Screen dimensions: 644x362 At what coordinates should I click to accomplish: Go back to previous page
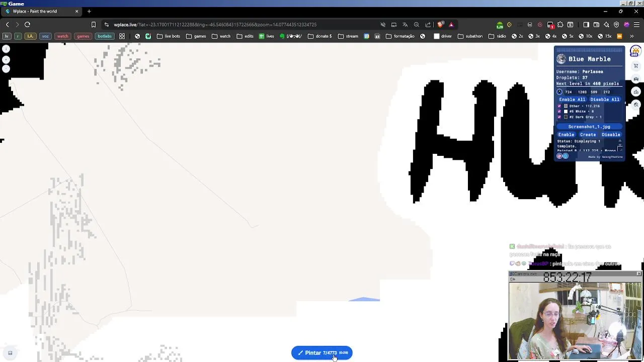pyautogui.click(x=7, y=25)
